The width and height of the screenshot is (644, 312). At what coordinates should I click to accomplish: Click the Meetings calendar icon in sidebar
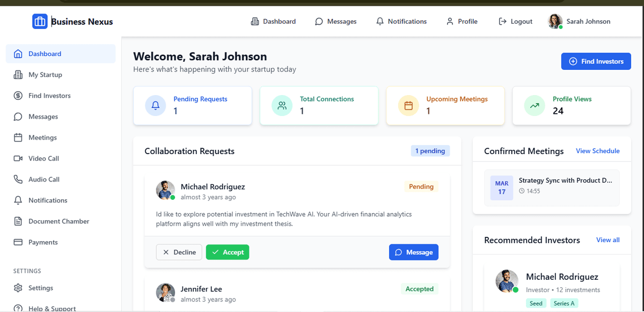18,137
